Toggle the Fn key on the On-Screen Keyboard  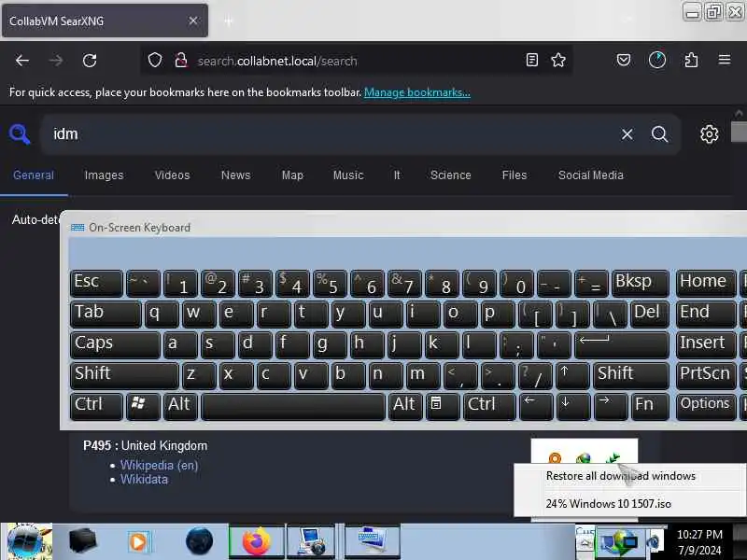[650, 407]
